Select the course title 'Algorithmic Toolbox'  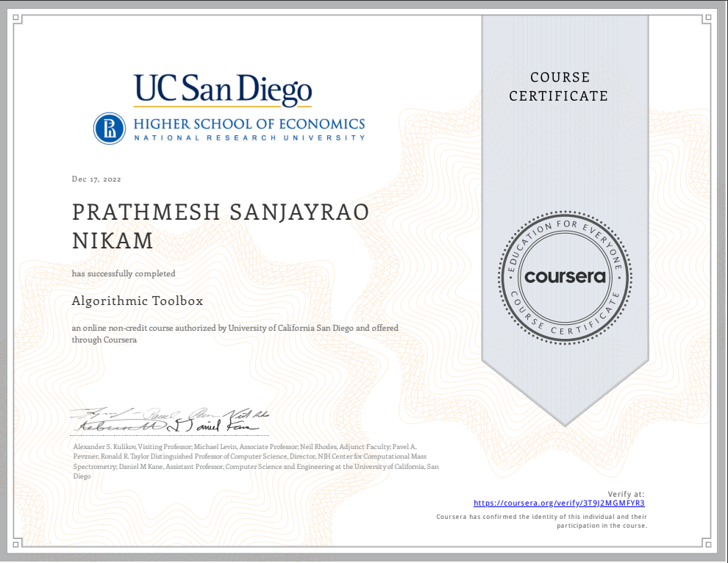[x=138, y=301]
